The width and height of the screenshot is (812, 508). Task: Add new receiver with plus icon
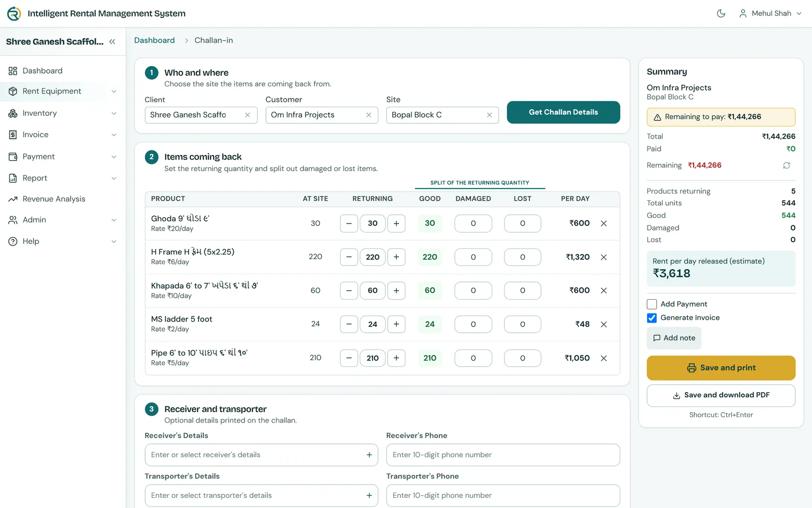(369, 455)
